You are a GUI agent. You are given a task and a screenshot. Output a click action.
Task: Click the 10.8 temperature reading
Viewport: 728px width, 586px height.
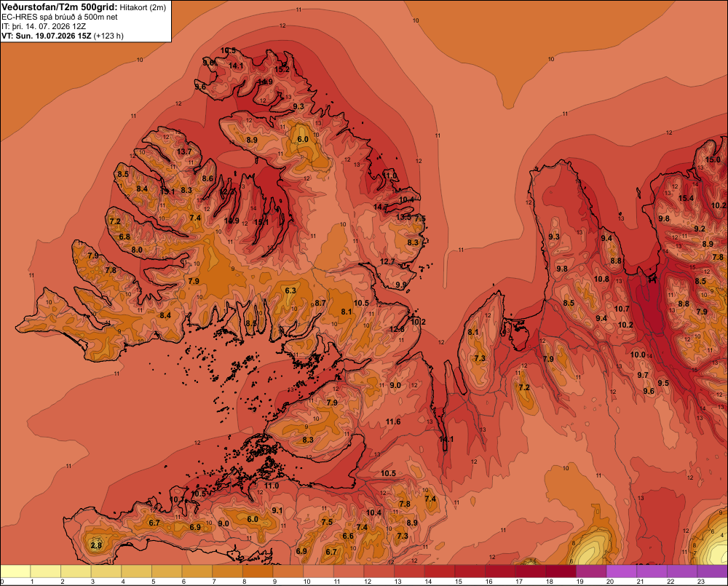tap(601, 279)
